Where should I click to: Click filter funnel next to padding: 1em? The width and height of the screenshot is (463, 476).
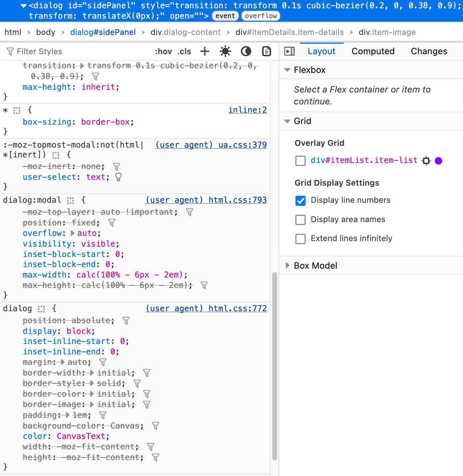[x=103, y=415]
